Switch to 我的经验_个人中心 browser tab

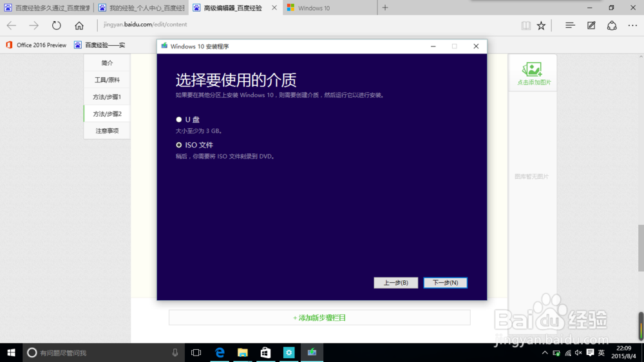coord(142,8)
